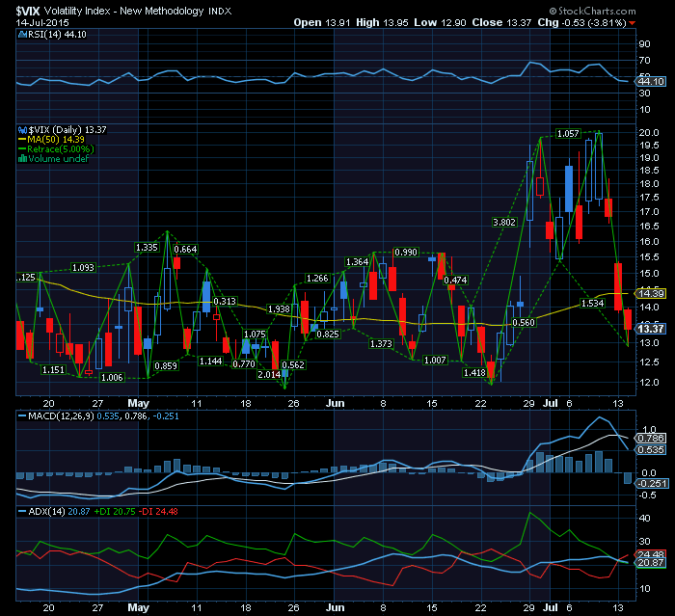Click the retracement label 1.335
This screenshot has height=616, width=675.
point(147,247)
